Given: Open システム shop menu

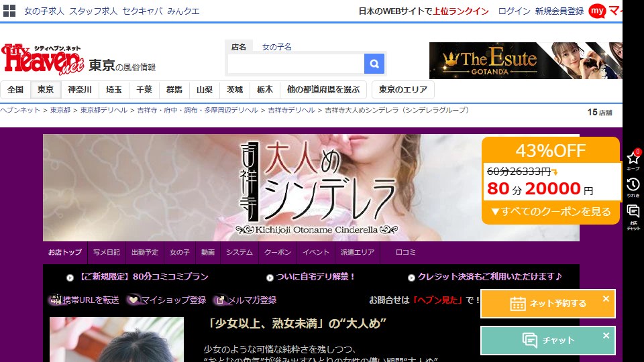Looking at the screenshot, I should coord(239,253).
